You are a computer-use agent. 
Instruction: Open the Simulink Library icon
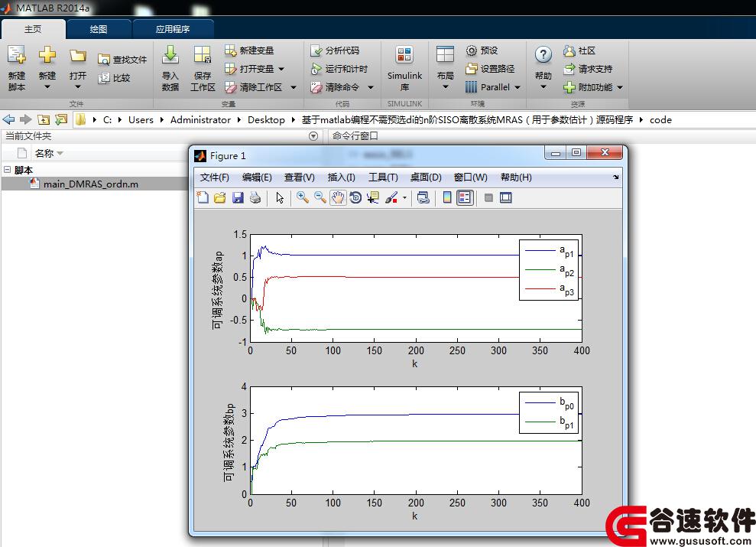[404, 55]
